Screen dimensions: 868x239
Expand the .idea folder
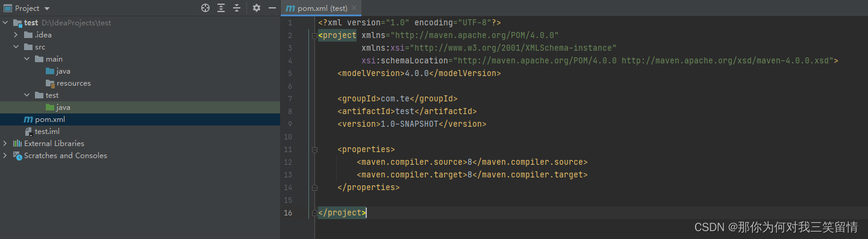point(16,35)
